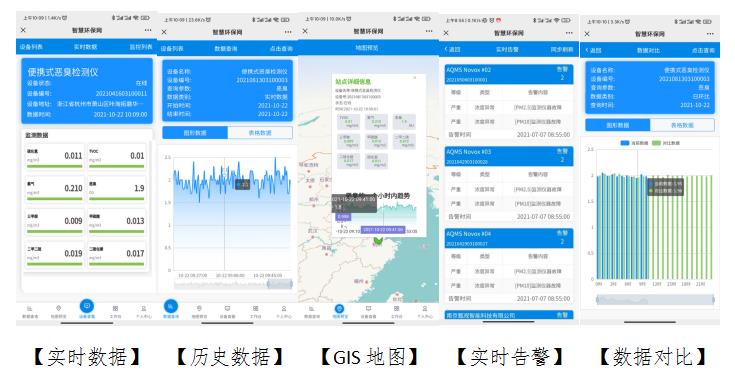Open 数据查询 icon in 实时数据 screen bottom bar
The width and height of the screenshot is (735, 378).
(x=30, y=309)
